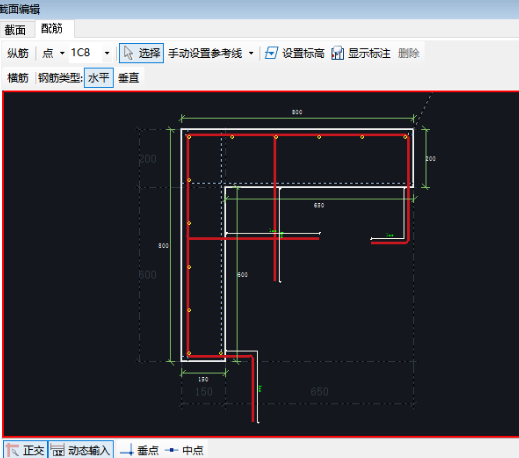Select the top-left corner rebar point
Screen dimensions: 519x458
(x=189, y=137)
